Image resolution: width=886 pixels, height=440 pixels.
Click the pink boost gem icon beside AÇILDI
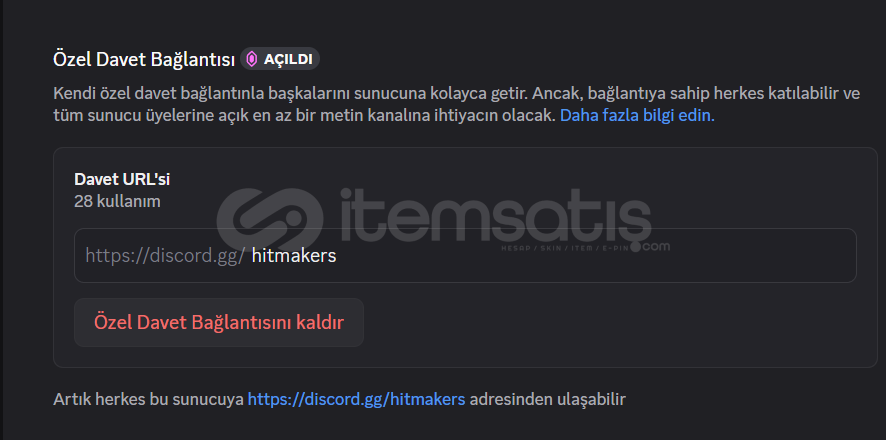click(251, 59)
